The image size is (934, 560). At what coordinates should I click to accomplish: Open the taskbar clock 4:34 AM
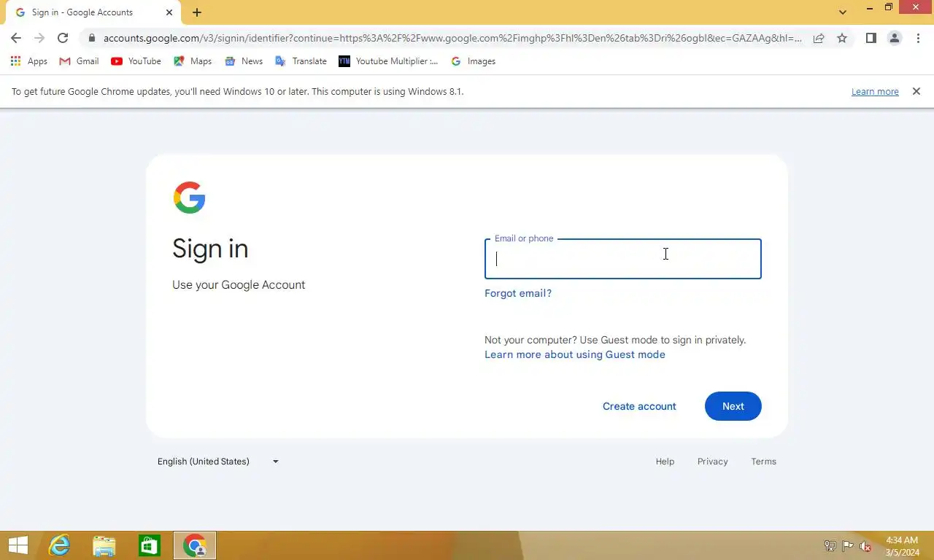pyautogui.click(x=902, y=546)
